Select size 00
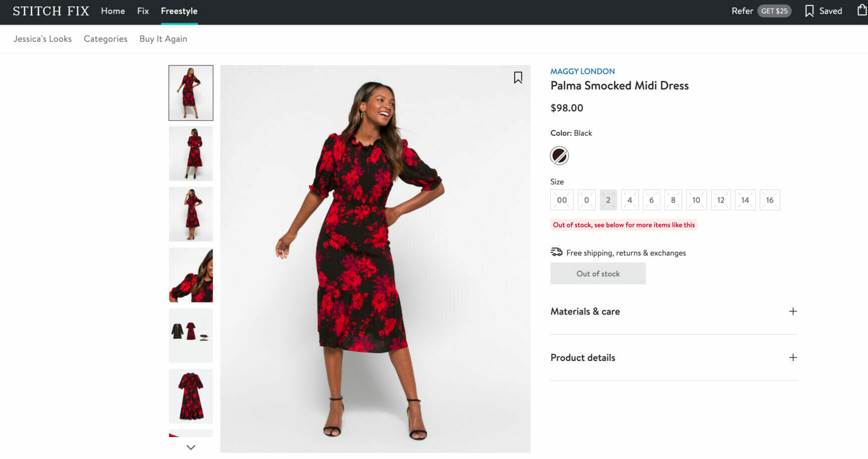The width and height of the screenshot is (868, 459). pyautogui.click(x=562, y=200)
